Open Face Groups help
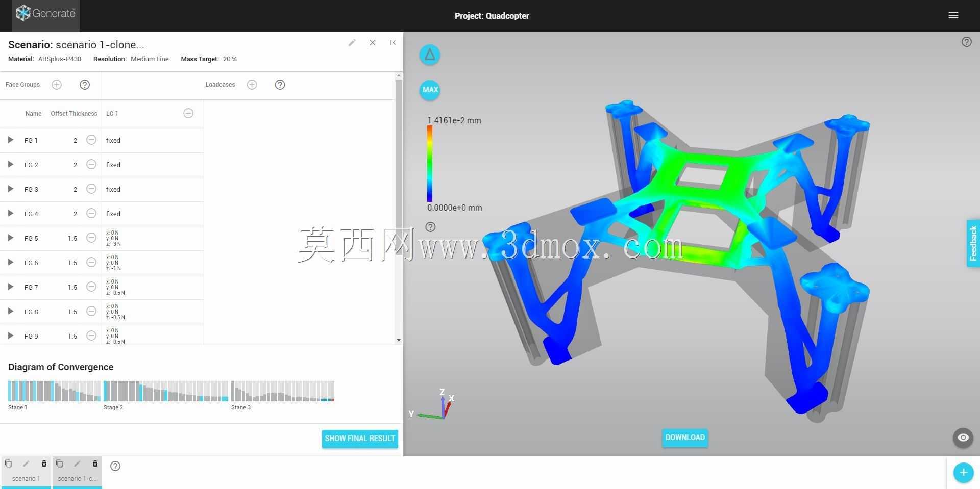Image resolution: width=980 pixels, height=489 pixels. click(85, 85)
